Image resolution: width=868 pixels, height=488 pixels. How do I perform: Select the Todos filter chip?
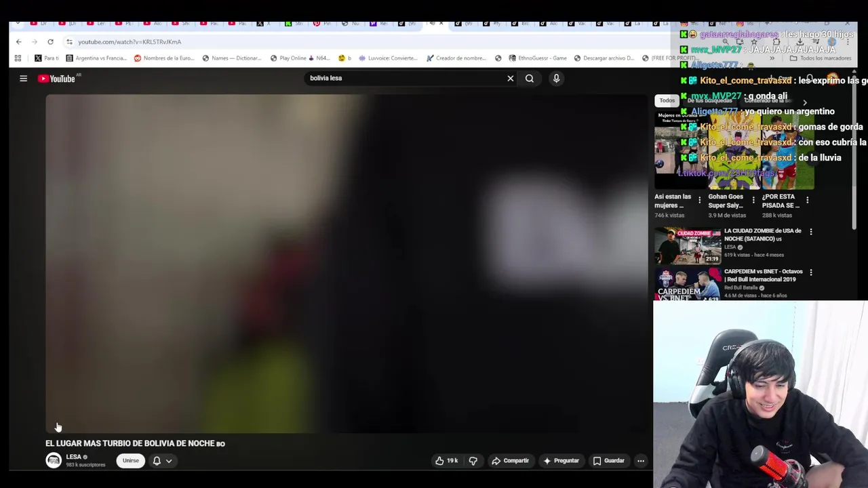(x=667, y=100)
